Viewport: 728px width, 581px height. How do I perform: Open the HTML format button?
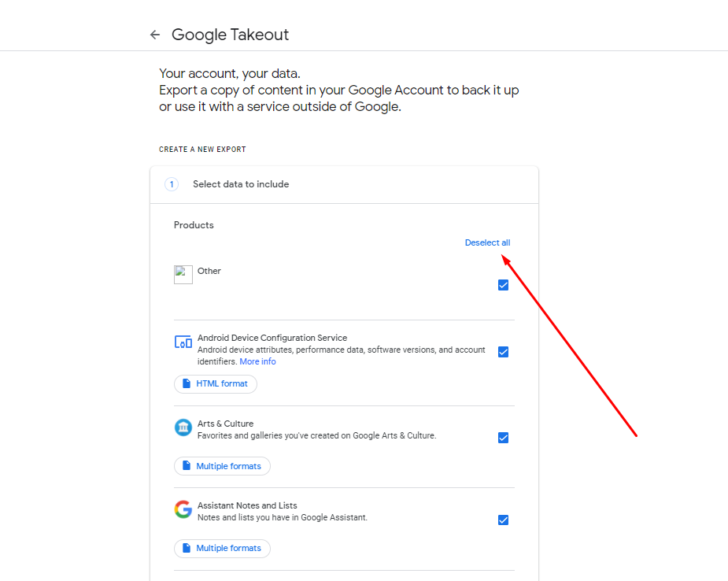coord(216,384)
